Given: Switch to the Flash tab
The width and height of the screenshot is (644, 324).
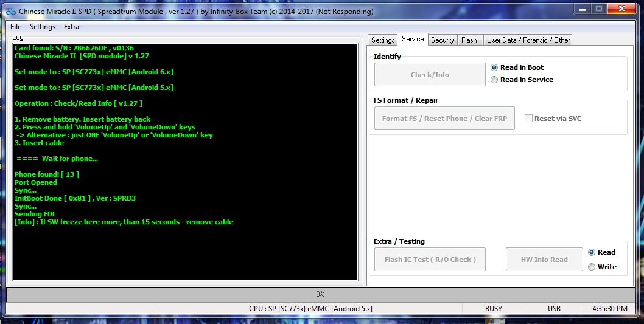Looking at the screenshot, I should pos(469,40).
